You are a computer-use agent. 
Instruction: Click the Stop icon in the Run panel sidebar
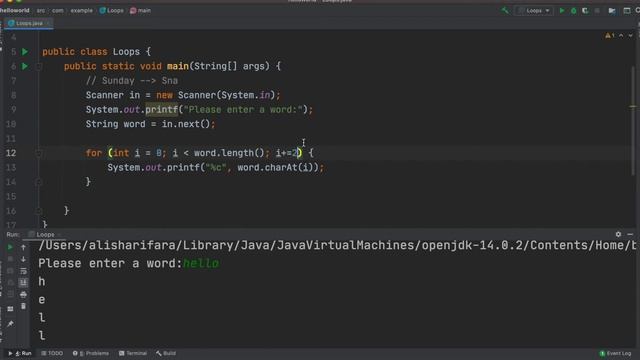pyautogui.click(x=10, y=259)
